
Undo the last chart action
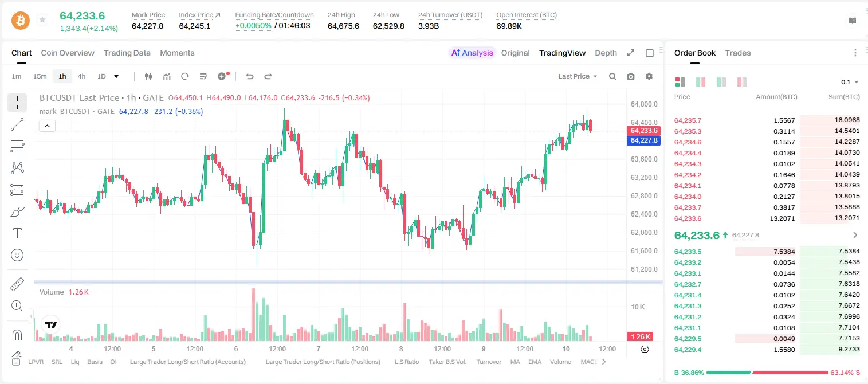click(250, 76)
